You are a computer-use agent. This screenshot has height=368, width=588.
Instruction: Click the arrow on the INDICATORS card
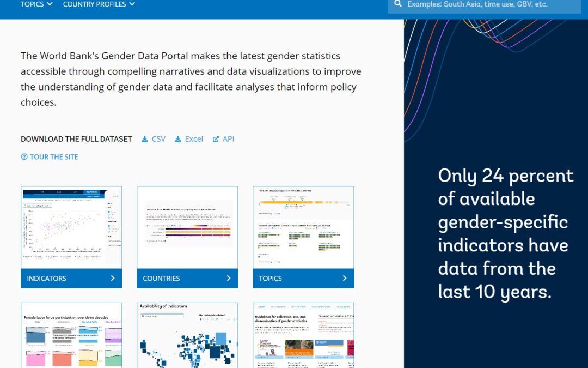[113, 278]
